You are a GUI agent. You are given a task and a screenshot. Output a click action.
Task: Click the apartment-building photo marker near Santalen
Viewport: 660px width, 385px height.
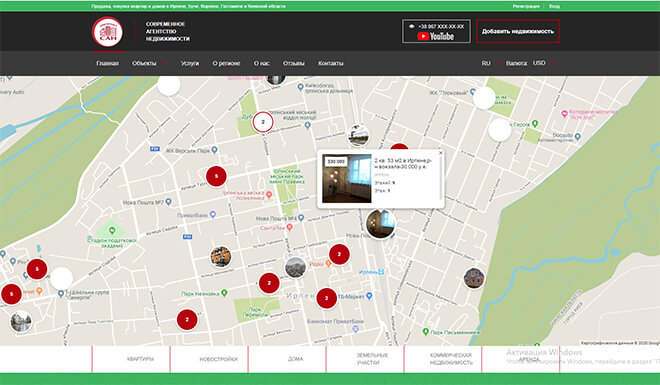tap(295, 268)
